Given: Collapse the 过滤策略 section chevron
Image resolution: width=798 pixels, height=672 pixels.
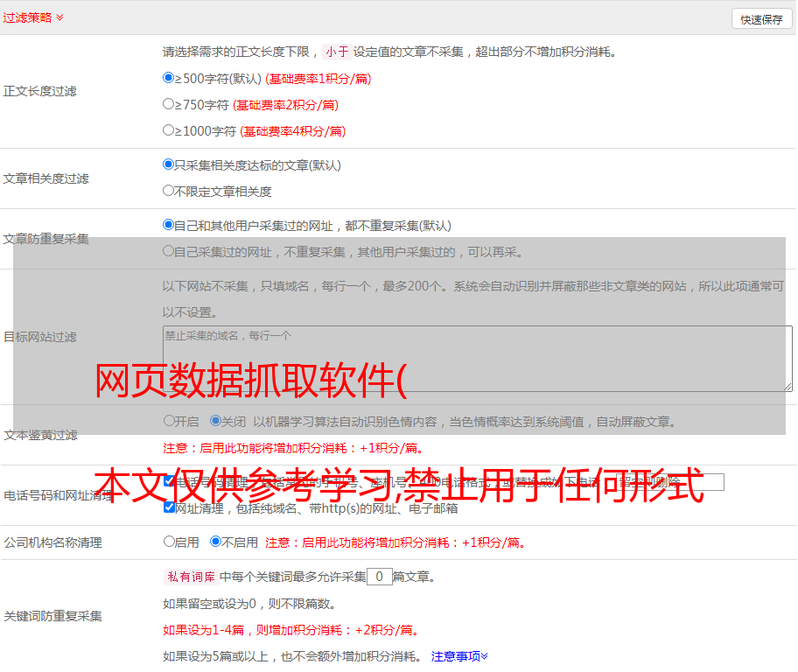Looking at the screenshot, I should point(59,17).
